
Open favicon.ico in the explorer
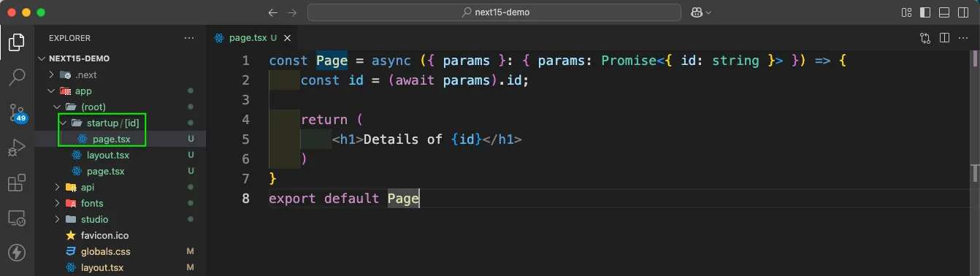tap(120, 235)
